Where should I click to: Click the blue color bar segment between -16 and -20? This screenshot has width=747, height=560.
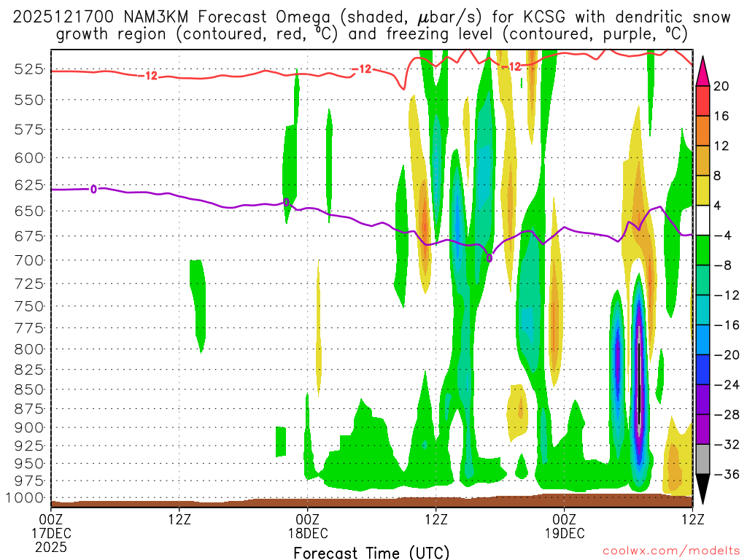click(x=703, y=340)
